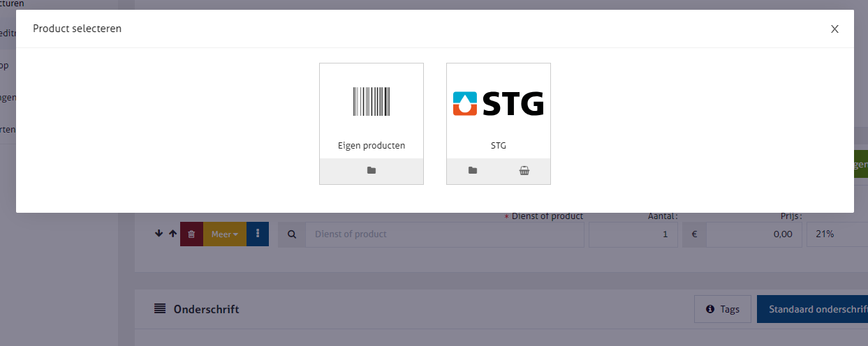Open the 21% VAT dropdown
868x346 pixels.
pos(837,234)
